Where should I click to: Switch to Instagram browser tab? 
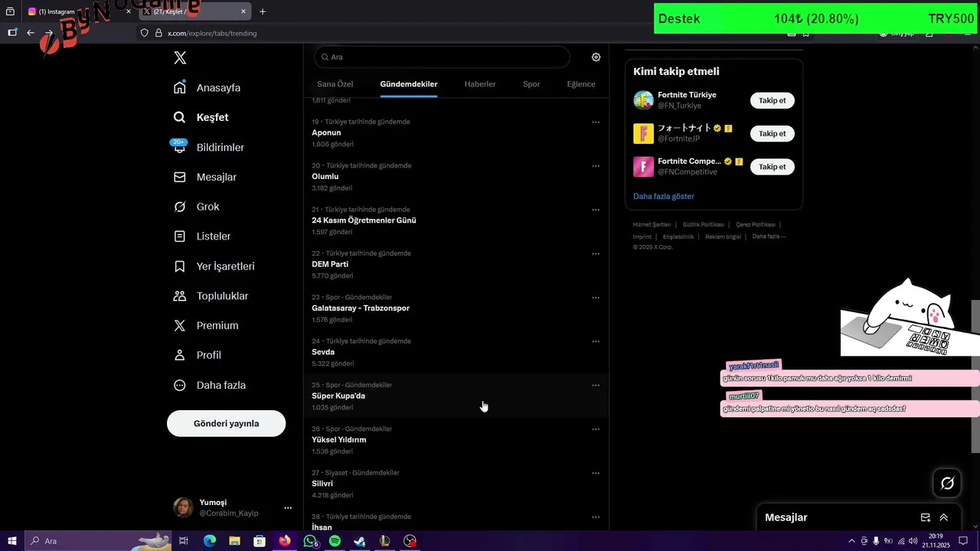tap(77, 11)
